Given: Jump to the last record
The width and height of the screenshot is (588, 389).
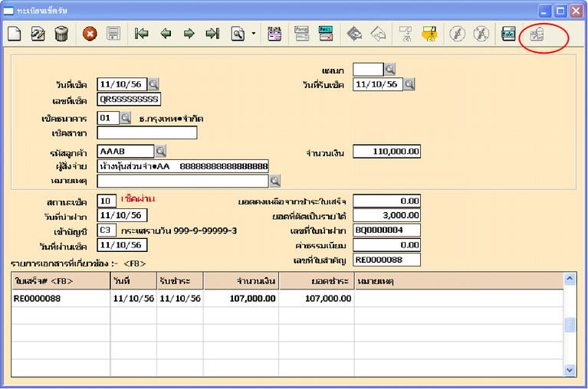Looking at the screenshot, I should click(x=212, y=34).
